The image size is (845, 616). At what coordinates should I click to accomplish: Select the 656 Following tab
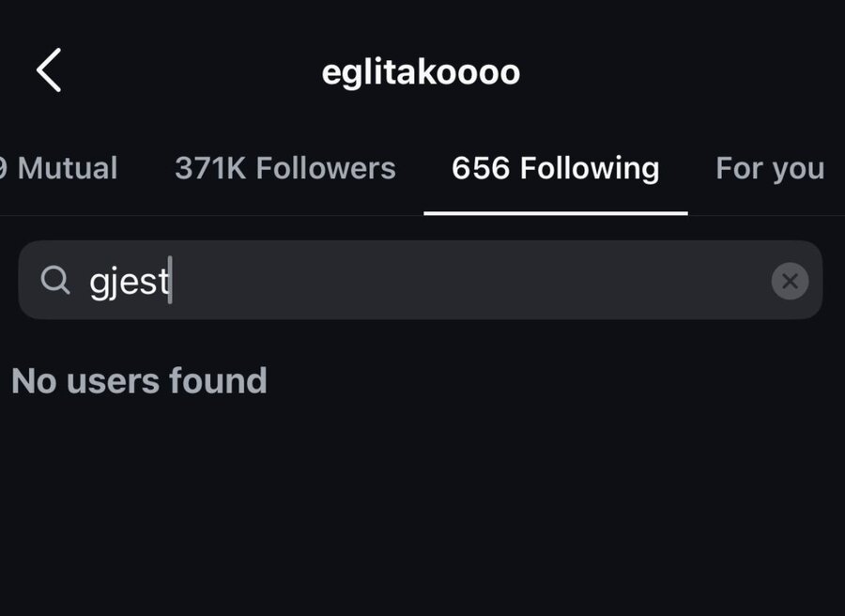pos(555,169)
